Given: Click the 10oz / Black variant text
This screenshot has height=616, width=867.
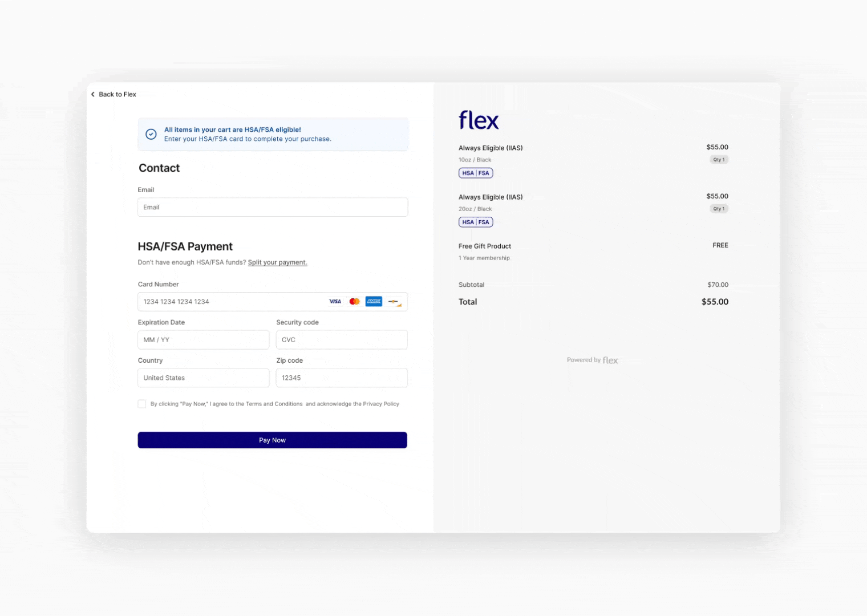Looking at the screenshot, I should click(475, 160).
